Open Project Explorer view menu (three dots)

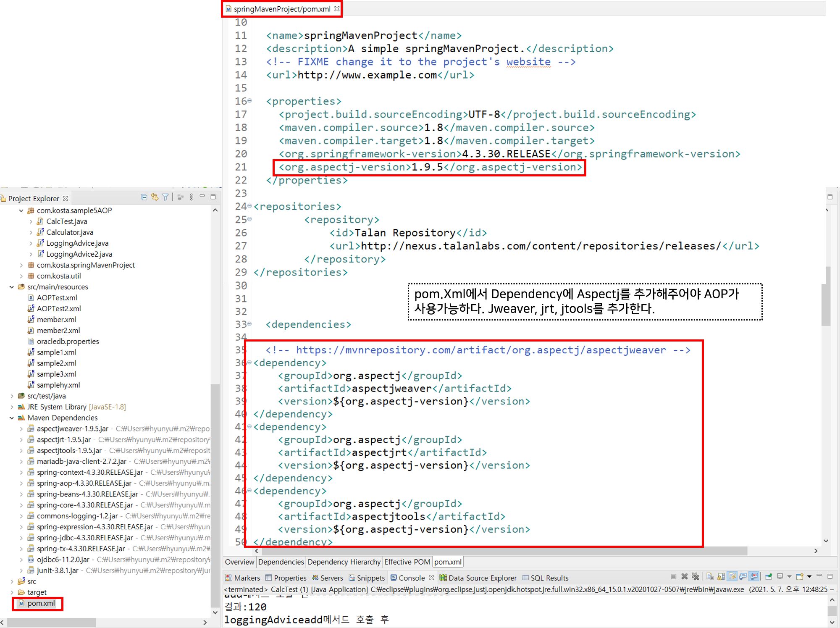[192, 197]
